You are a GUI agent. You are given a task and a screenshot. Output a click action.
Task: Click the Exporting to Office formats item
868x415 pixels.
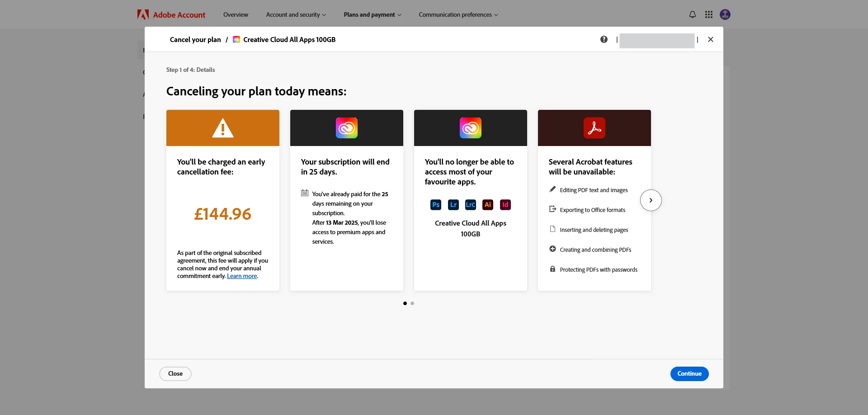coord(592,210)
